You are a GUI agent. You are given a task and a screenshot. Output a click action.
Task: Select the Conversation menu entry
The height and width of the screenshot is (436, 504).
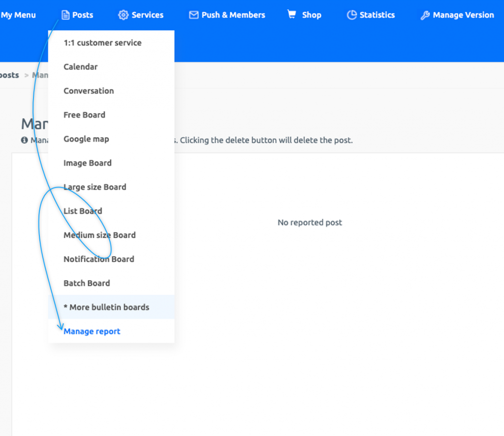tap(89, 91)
